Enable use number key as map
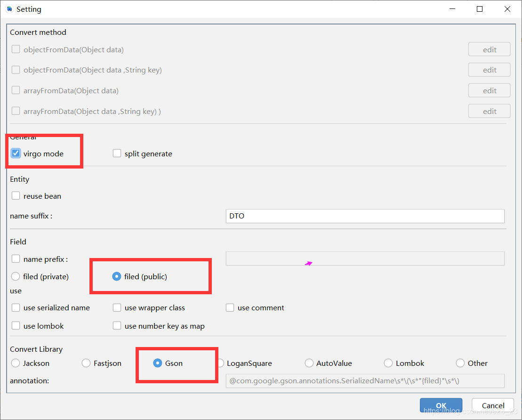522x420 pixels. click(117, 325)
